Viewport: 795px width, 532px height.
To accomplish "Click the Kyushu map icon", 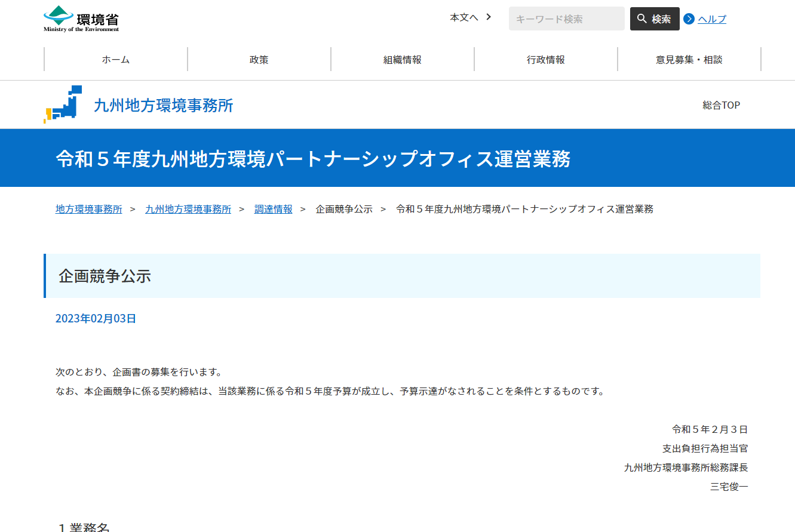I will 63,104.
